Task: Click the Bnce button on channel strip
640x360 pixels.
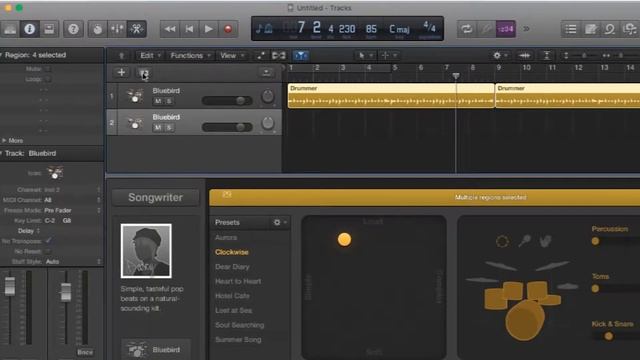Action: click(x=85, y=352)
